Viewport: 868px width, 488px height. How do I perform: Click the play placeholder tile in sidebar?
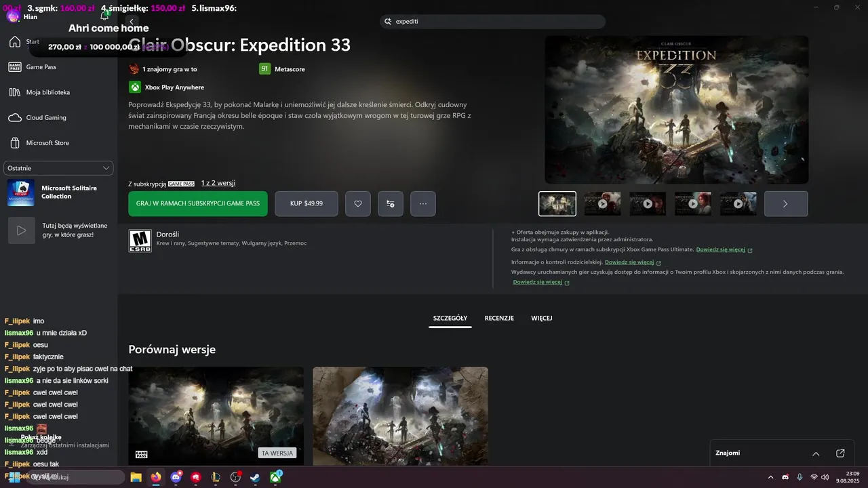(21, 230)
